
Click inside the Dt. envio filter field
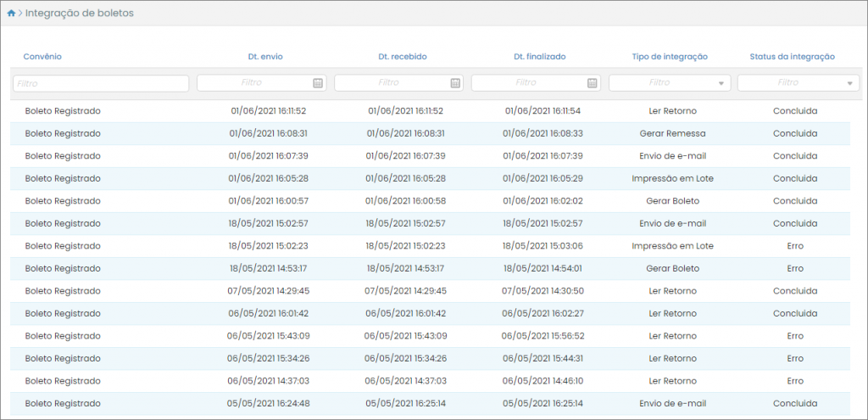click(253, 83)
